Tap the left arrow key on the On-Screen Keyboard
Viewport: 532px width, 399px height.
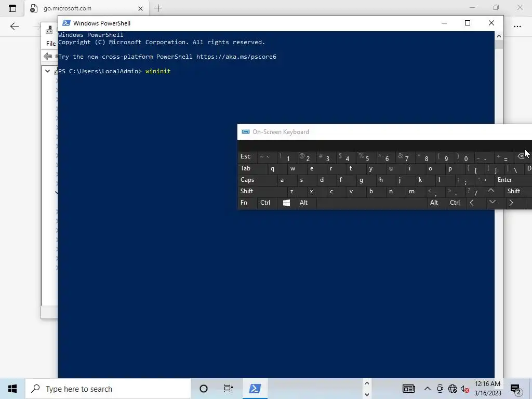click(472, 203)
